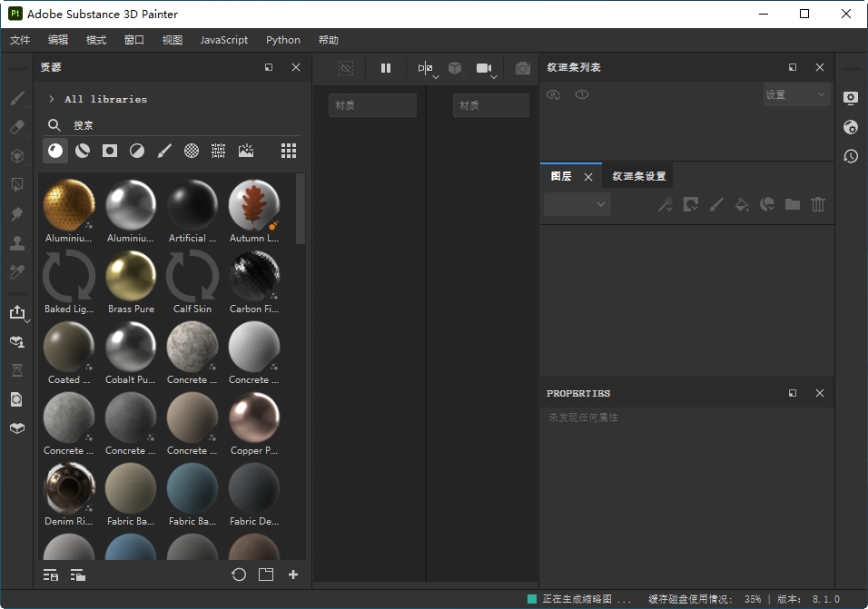Filter assets by brushes icon
868x609 pixels.
click(164, 151)
